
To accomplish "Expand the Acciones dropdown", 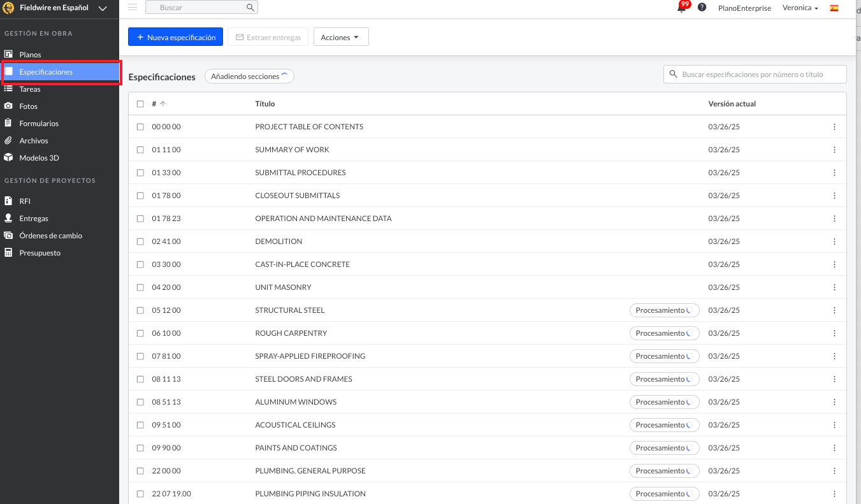I will pos(340,38).
